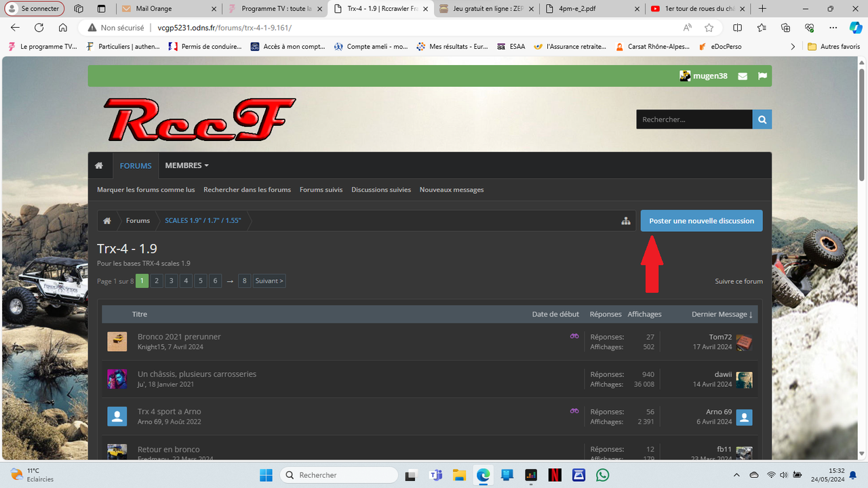Open Edge browser essentials heart icon

[809, 28]
